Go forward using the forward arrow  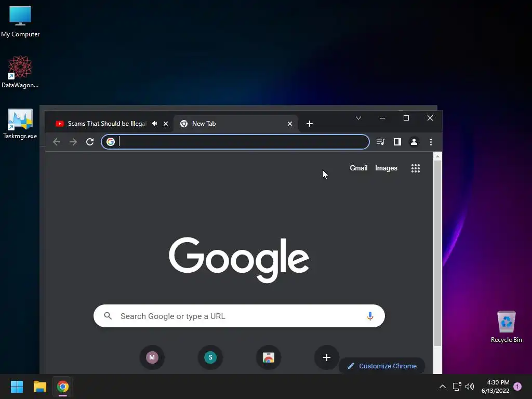coord(73,142)
